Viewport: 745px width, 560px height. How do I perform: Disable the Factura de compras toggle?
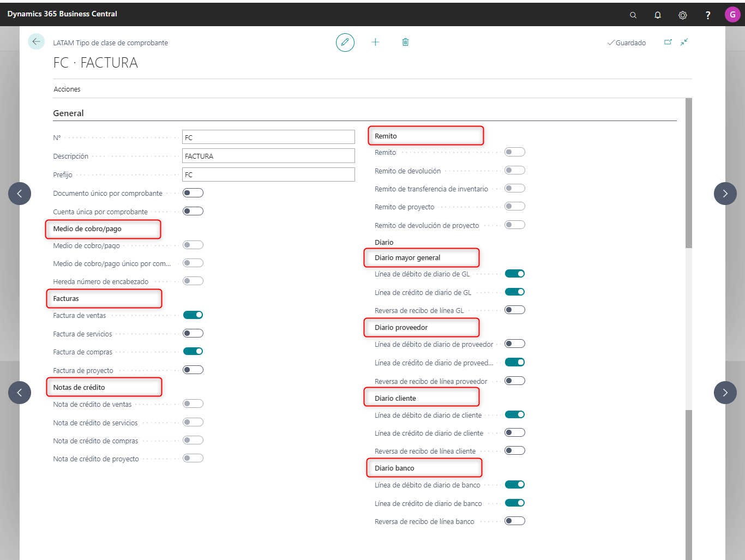193,351
